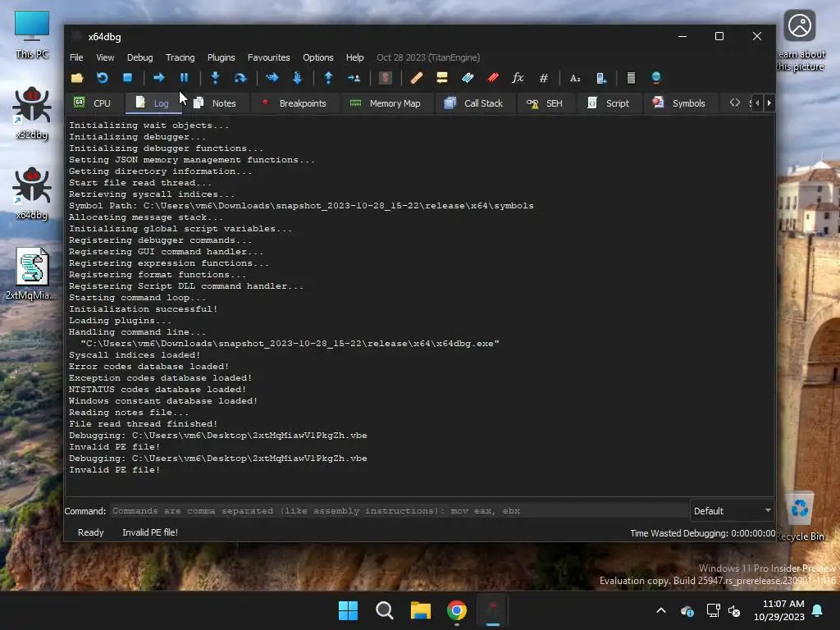
Task: Open the Memory Map tab
Action: click(x=386, y=103)
